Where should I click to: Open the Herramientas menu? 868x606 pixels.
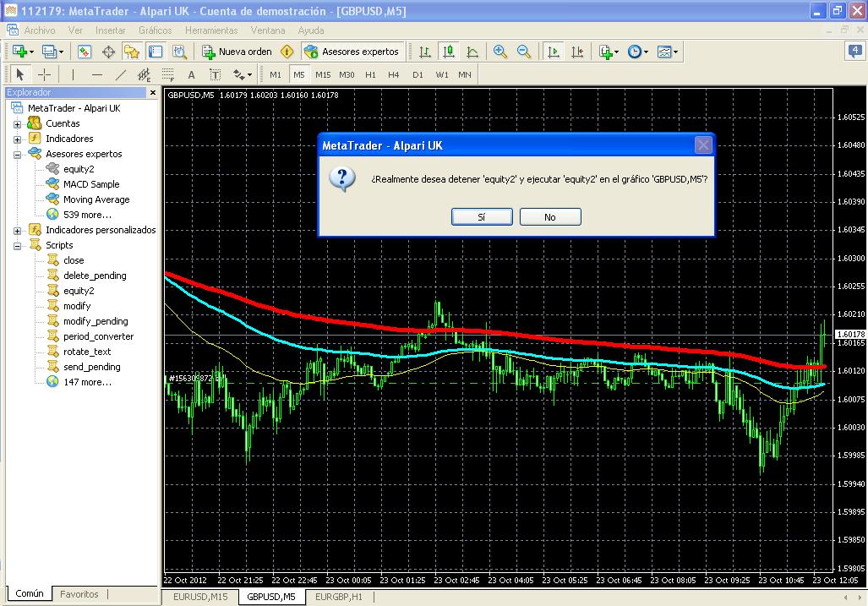(x=210, y=30)
